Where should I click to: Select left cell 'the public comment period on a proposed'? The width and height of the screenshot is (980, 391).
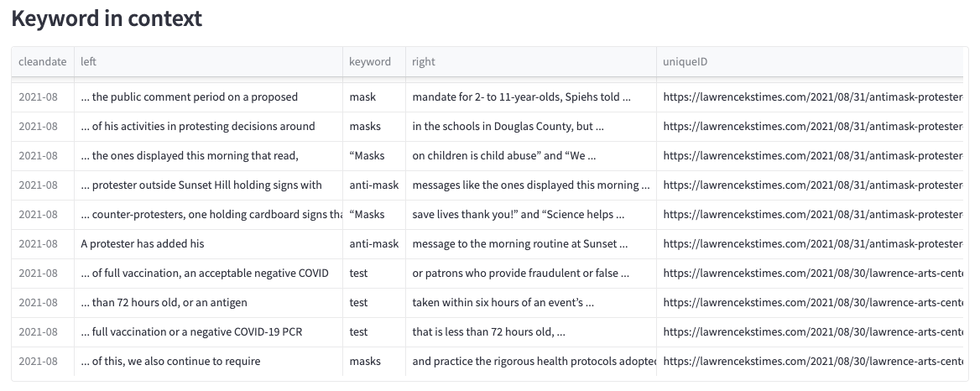pyautogui.click(x=208, y=96)
